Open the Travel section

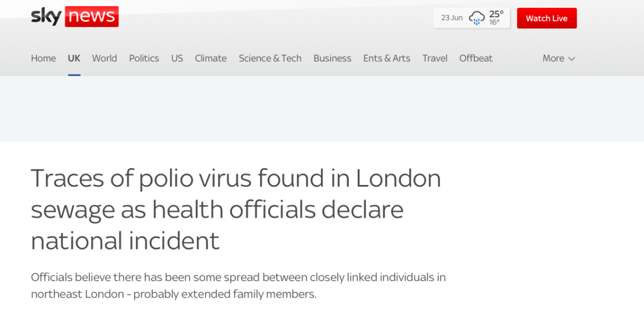435,58
